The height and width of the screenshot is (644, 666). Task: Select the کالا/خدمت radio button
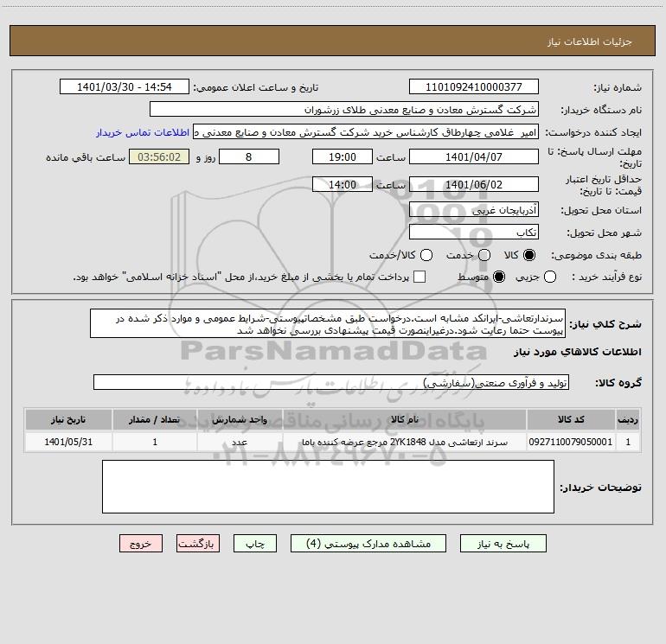pyautogui.click(x=426, y=255)
